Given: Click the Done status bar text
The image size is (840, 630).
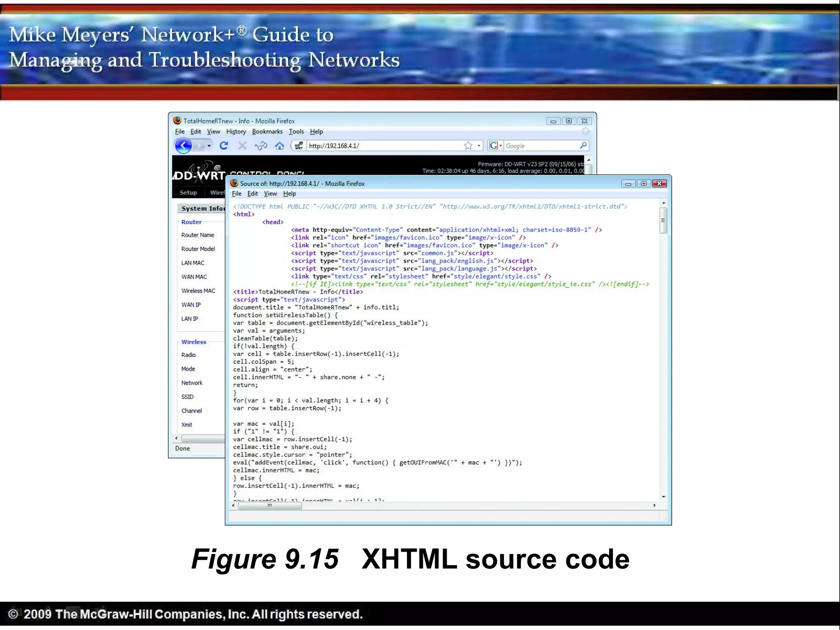Looking at the screenshot, I should click(183, 448).
